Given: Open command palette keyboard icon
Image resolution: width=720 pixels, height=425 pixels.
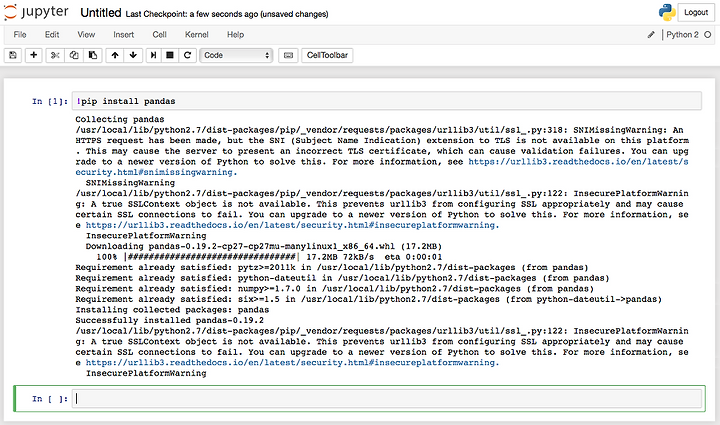Looking at the screenshot, I should click(x=288, y=55).
